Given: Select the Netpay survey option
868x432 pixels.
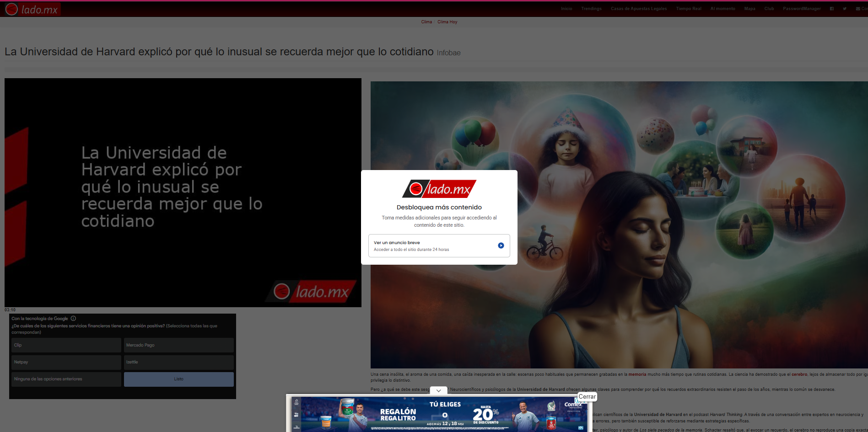Looking at the screenshot, I should pos(66,363).
